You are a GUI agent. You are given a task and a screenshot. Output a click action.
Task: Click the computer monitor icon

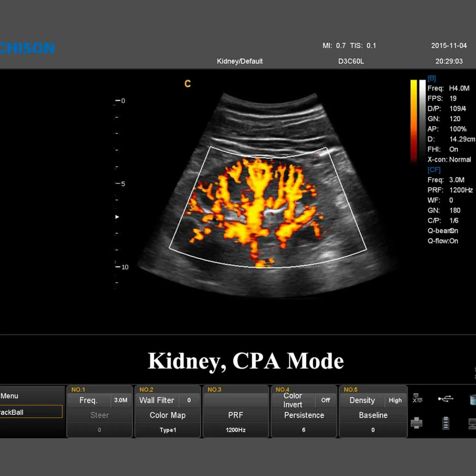[472, 424]
